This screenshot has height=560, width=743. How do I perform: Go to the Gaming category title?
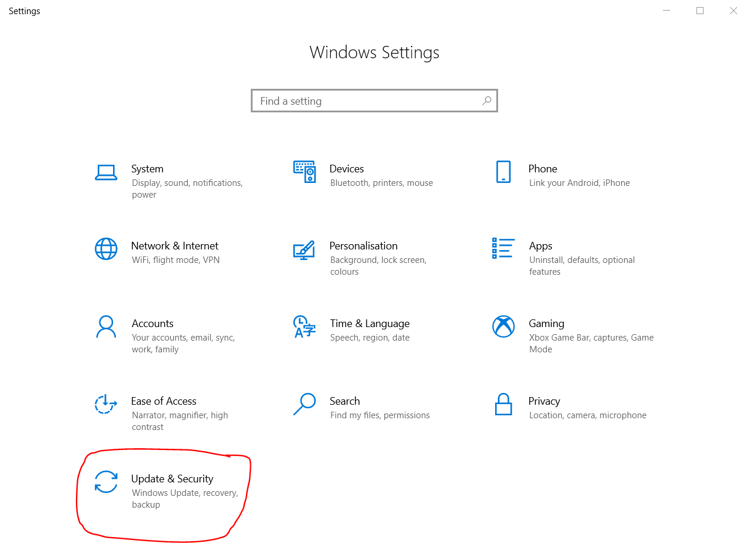point(546,324)
